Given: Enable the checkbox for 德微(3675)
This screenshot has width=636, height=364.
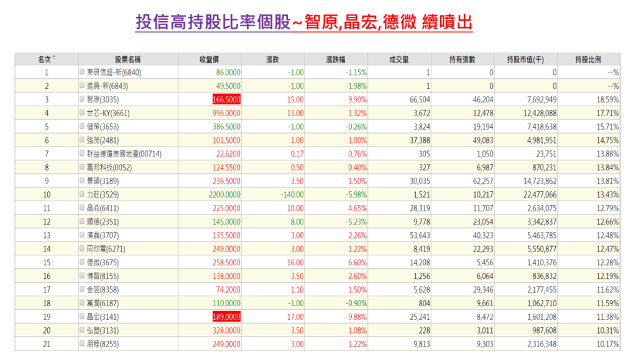Looking at the screenshot, I should tap(82, 262).
